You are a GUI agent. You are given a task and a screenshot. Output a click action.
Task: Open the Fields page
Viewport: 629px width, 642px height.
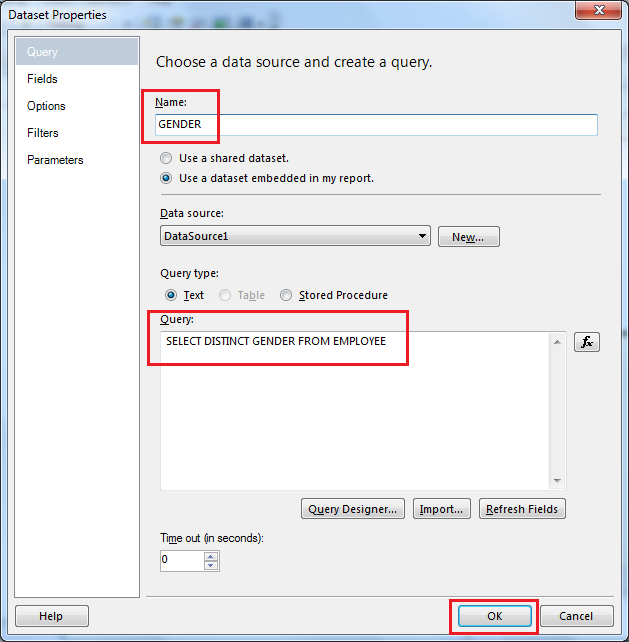[42, 79]
